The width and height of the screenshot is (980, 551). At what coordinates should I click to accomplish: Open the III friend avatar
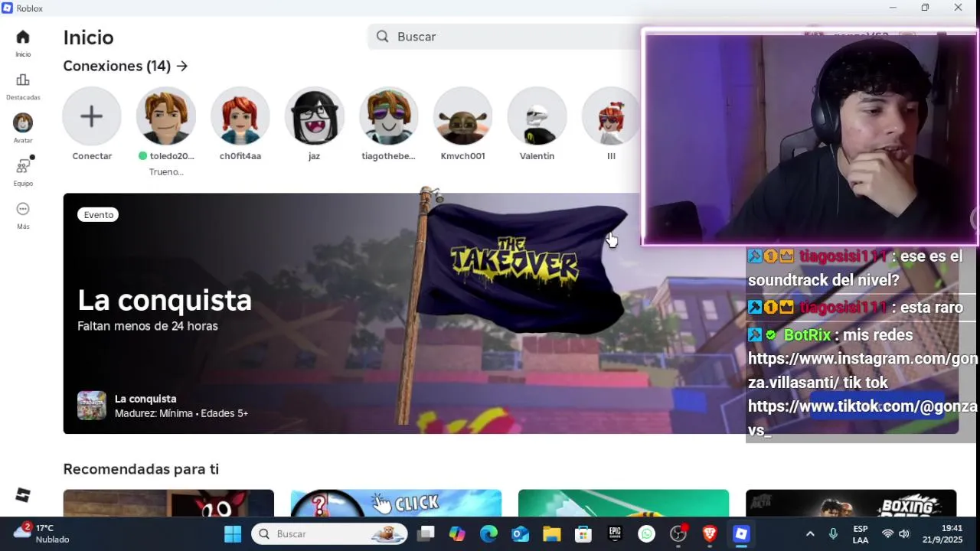[x=611, y=116]
